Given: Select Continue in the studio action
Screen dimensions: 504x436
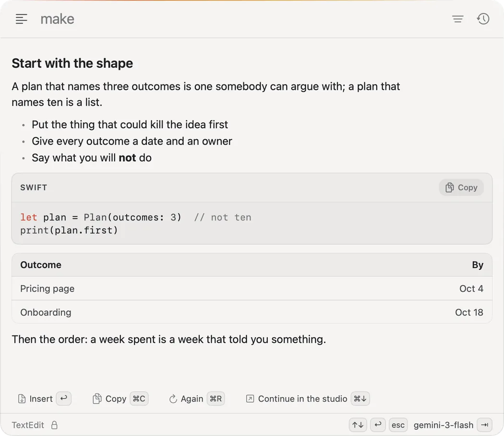Looking at the screenshot, I should click(x=302, y=399).
